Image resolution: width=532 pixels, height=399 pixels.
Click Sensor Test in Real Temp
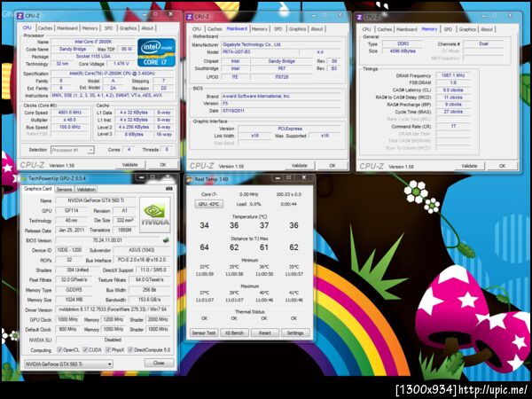coord(204,333)
